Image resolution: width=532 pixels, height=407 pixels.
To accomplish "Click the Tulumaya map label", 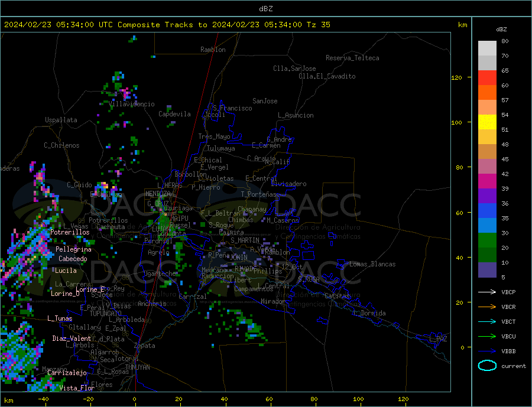I will pos(220,148).
